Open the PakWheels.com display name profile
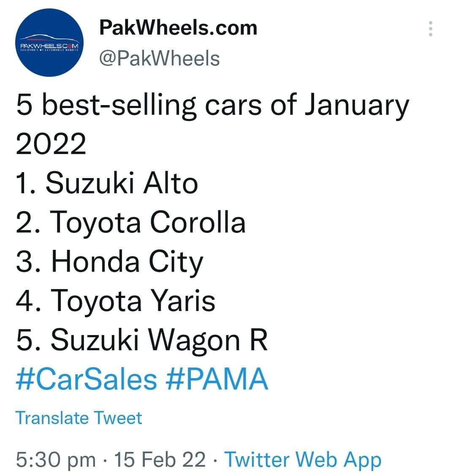 point(178,27)
